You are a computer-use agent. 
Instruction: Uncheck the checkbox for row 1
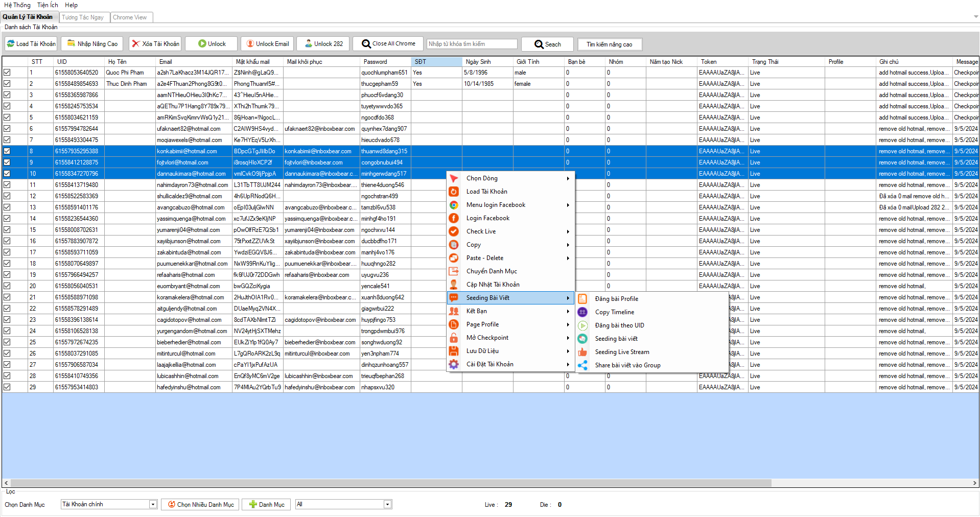click(x=7, y=73)
